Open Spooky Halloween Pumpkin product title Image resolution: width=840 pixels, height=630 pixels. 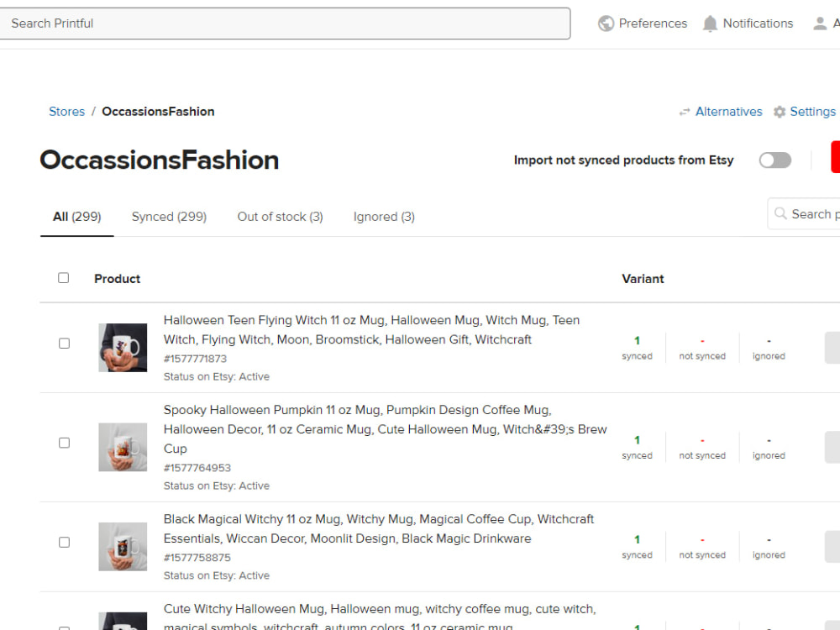click(x=386, y=429)
